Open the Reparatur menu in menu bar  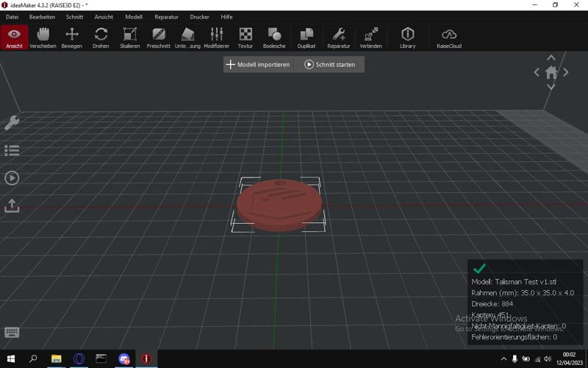[166, 17]
